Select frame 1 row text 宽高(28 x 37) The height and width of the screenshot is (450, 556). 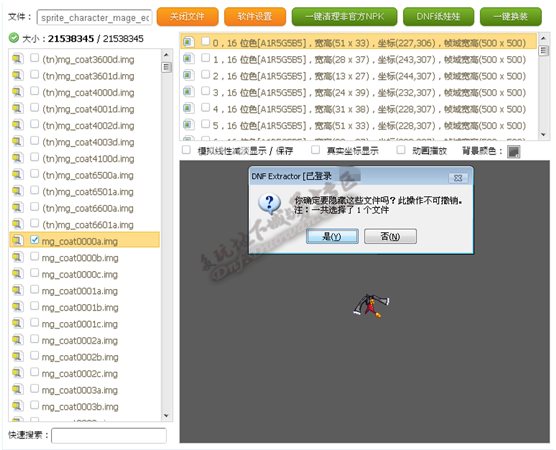click(342, 60)
